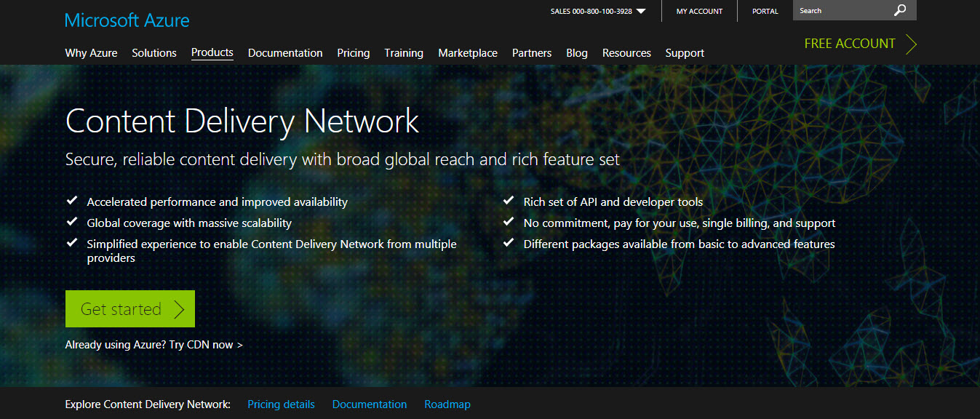Open the Roadmap link
The width and height of the screenshot is (980, 419).
point(447,404)
